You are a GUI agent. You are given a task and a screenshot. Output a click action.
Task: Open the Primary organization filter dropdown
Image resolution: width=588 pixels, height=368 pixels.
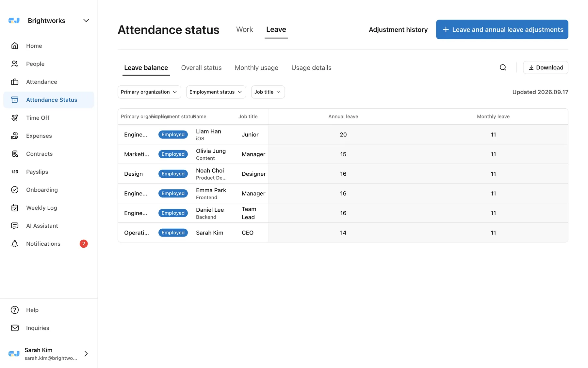point(149,92)
